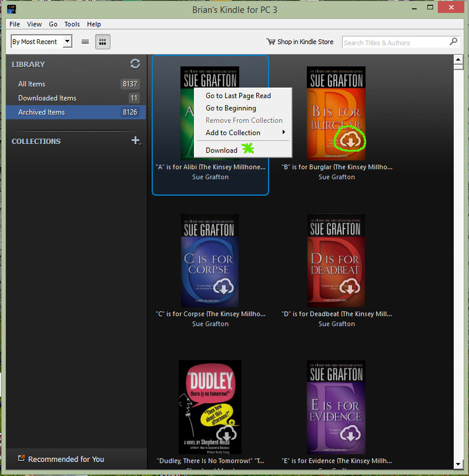The height and width of the screenshot is (476, 469).
Task: Click the Recommended for You external link icon
Action: [21, 458]
